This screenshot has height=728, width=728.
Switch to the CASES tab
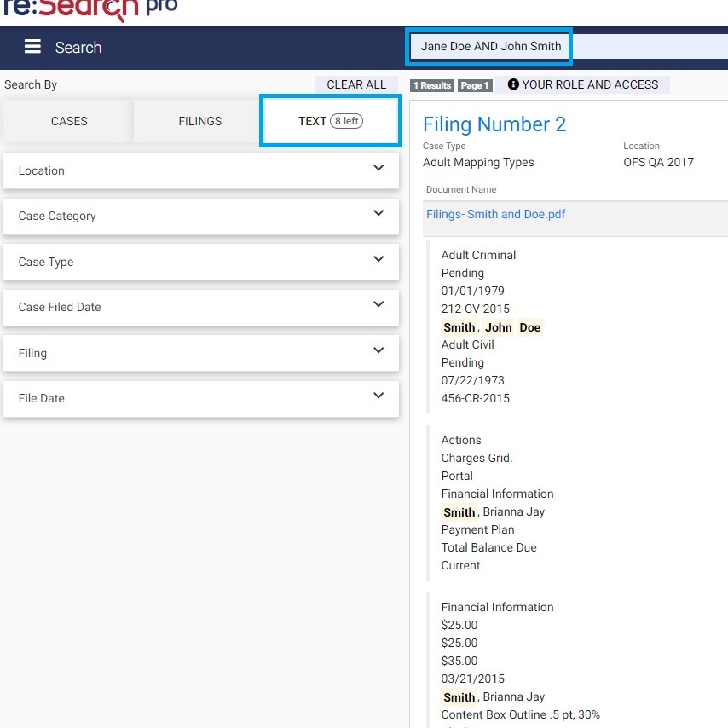pos(69,121)
